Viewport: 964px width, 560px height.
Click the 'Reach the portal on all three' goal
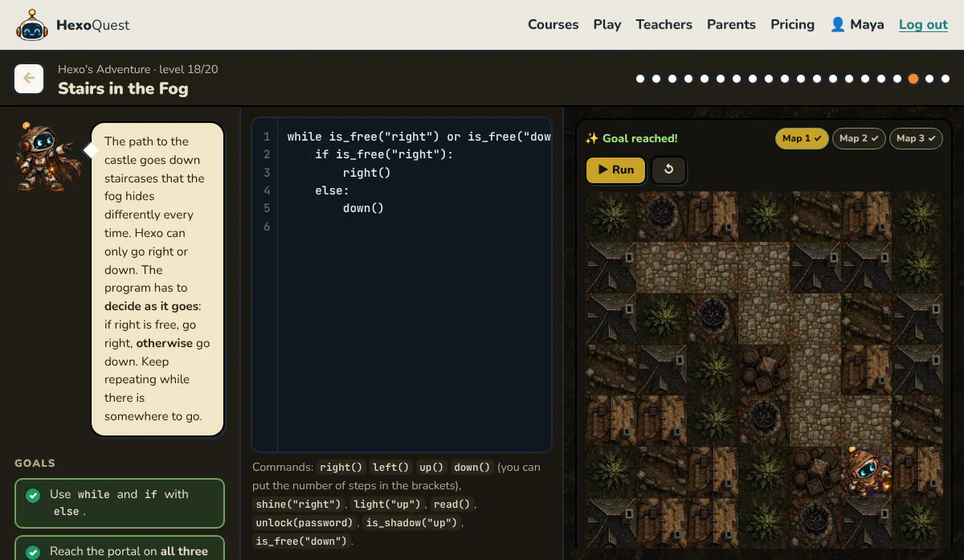tap(120, 548)
